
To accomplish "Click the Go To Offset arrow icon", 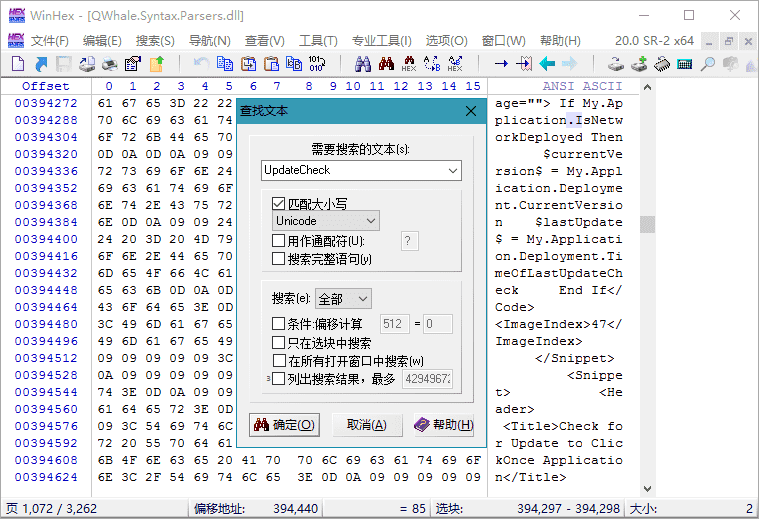I will 501,64.
